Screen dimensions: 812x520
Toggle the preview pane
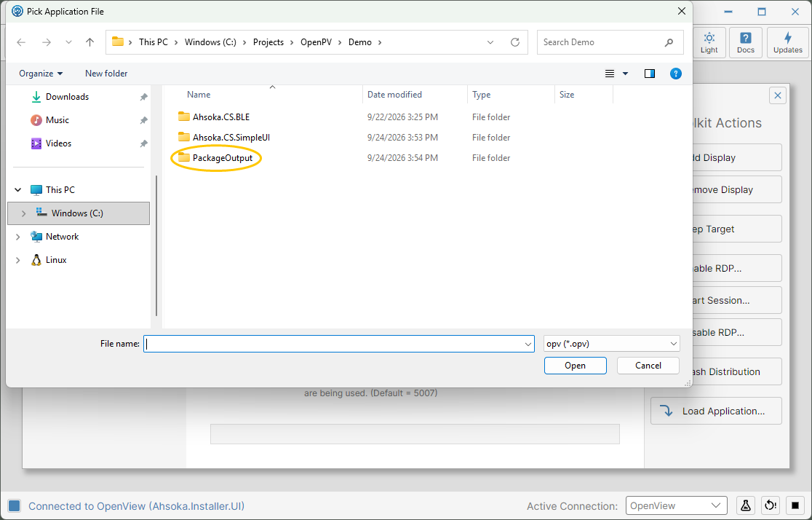[x=650, y=74]
